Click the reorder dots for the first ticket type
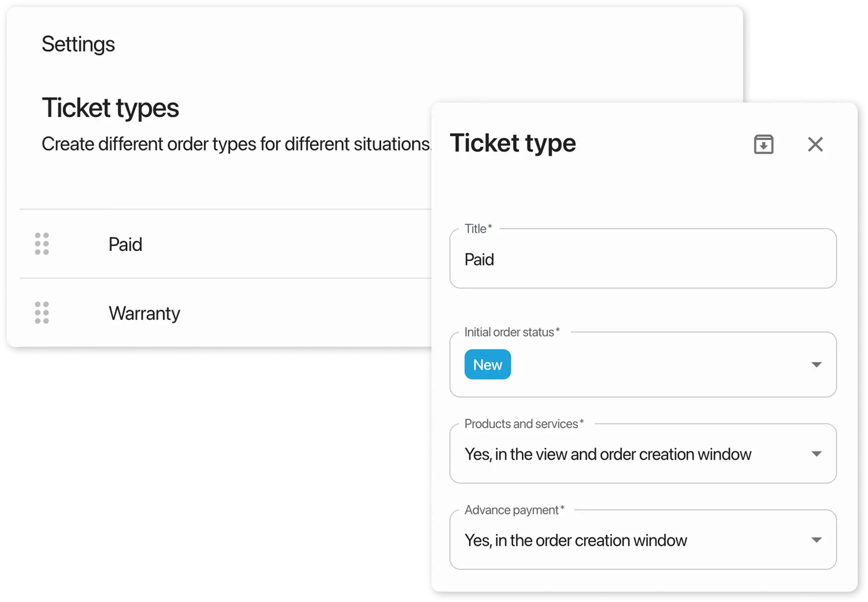 tap(41, 244)
